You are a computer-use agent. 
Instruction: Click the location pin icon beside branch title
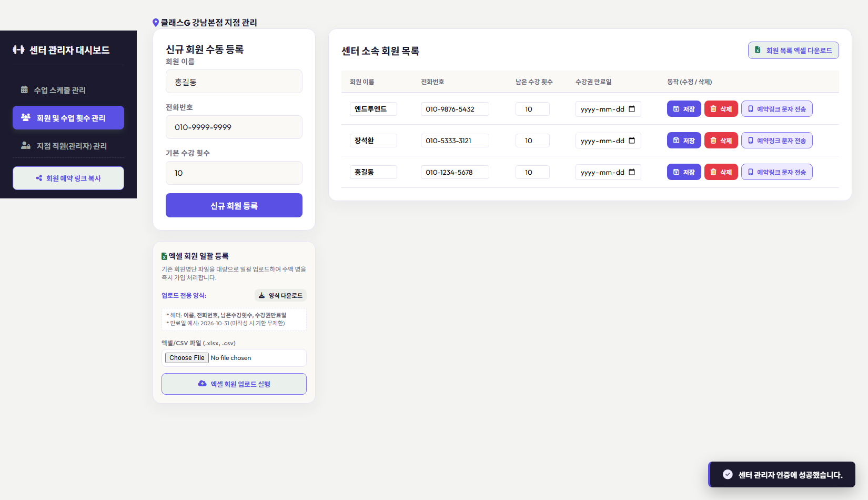pyautogui.click(x=156, y=23)
